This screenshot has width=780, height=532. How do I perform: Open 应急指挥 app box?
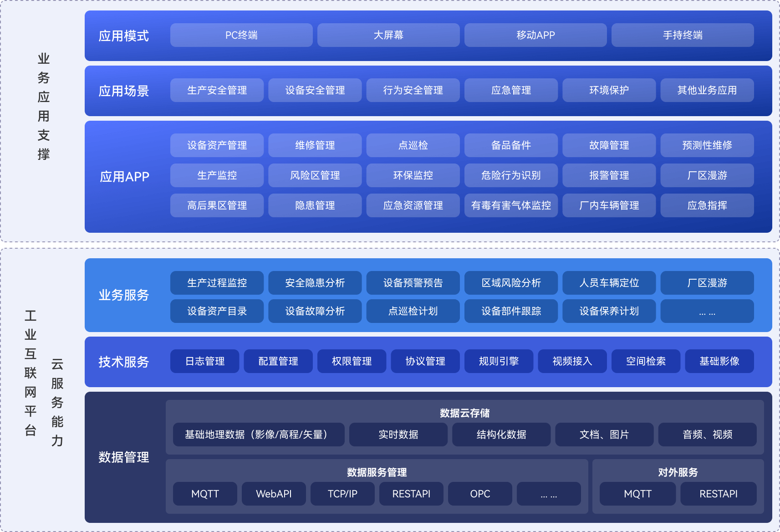tap(707, 205)
